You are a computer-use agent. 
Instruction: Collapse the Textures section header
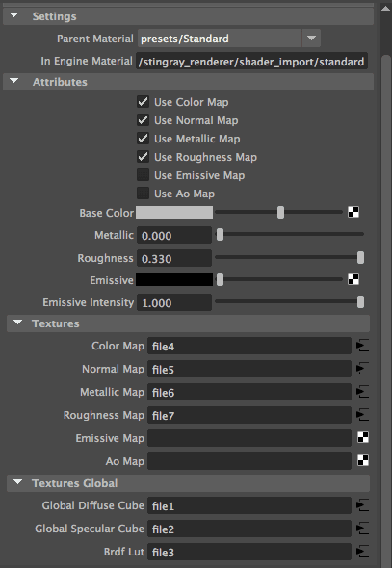[x=17, y=323]
